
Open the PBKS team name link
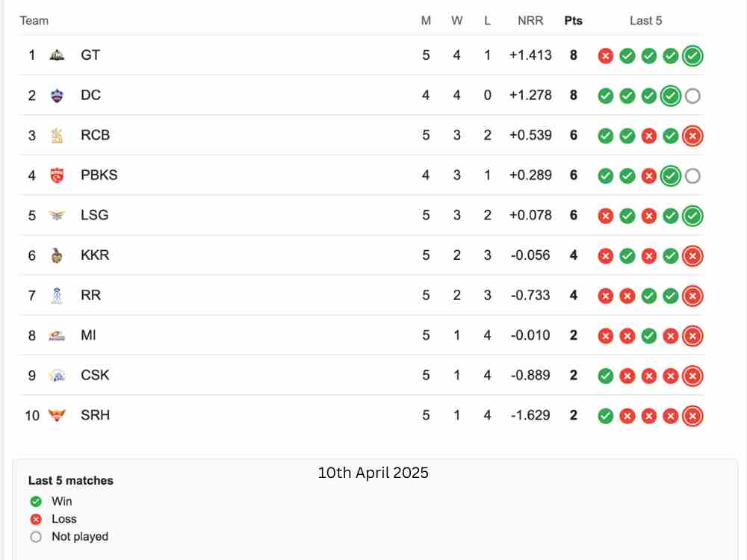(x=99, y=175)
